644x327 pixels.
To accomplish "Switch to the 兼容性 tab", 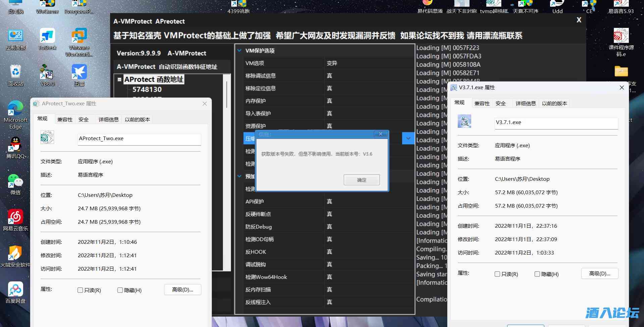I will coord(65,119).
